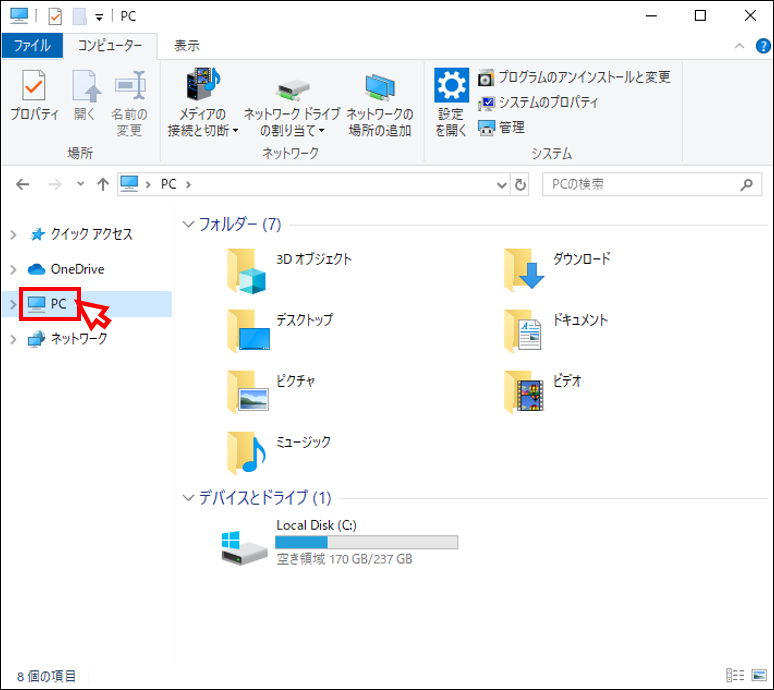Viewport: 774px width, 690px height.
Task: Open the address bar history dropdown
Action: 502,185
